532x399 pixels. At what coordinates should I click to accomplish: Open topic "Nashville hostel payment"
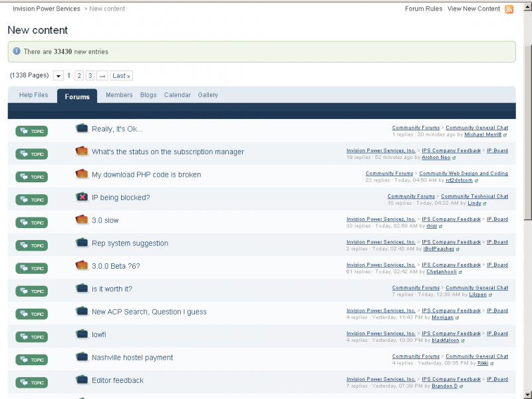click(x=132, y=358)
